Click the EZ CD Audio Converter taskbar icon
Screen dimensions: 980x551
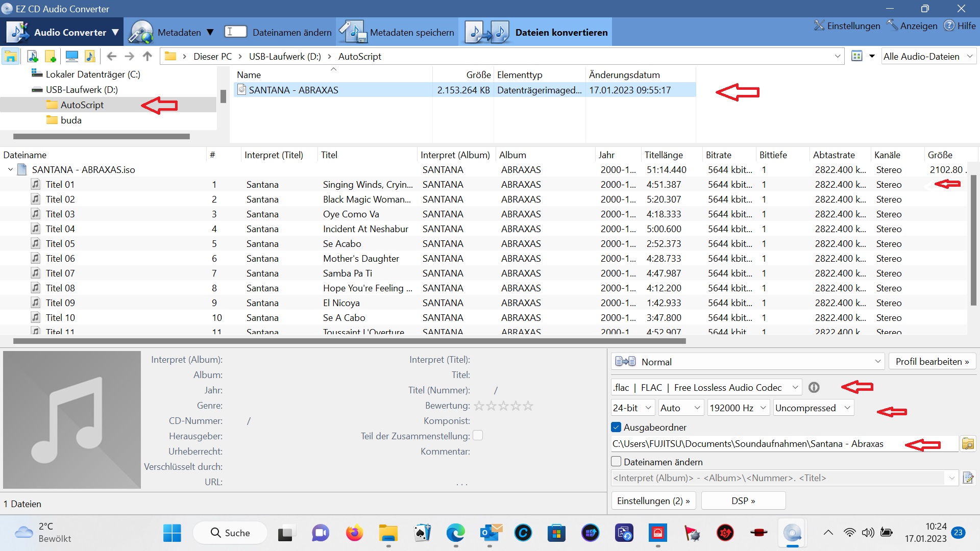(x=792, y=533)
